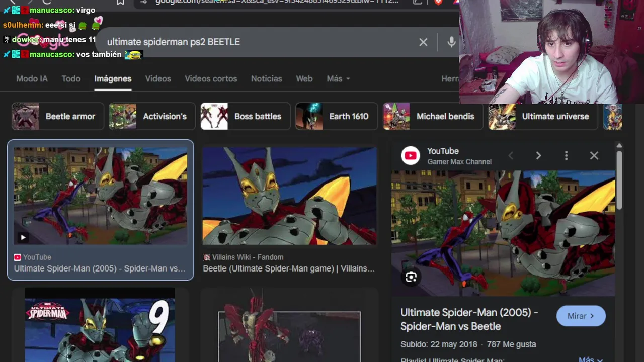Click the browser address bar URL

pyautogui.click(x=277, y=2)
